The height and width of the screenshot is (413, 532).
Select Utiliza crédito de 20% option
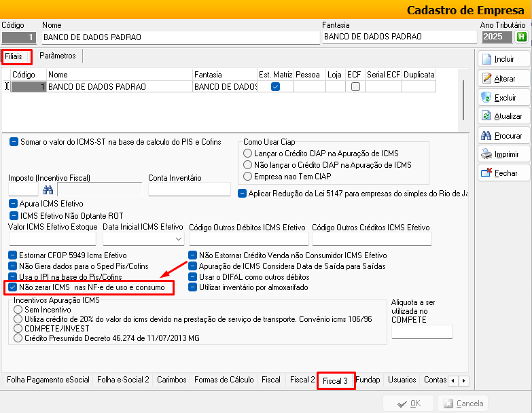[18, 319]
